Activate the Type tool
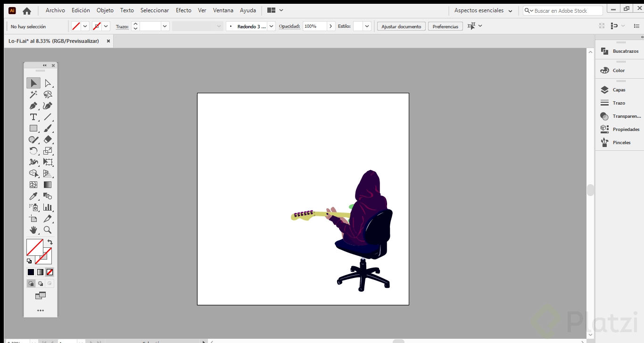Image resolution: width=644 pixels, height=343 pixels. 33,117
